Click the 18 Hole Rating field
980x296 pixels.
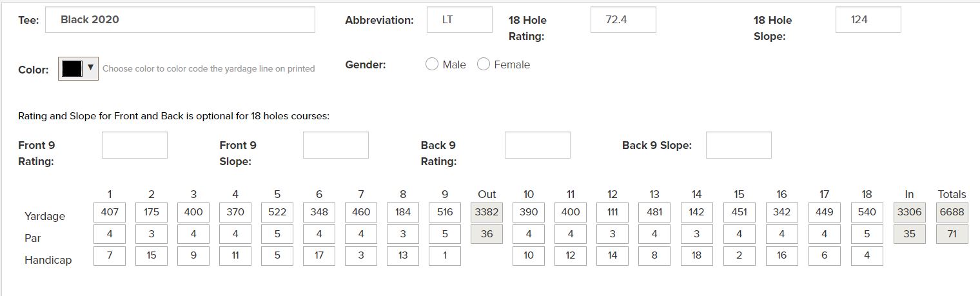(x=623, y=20)
